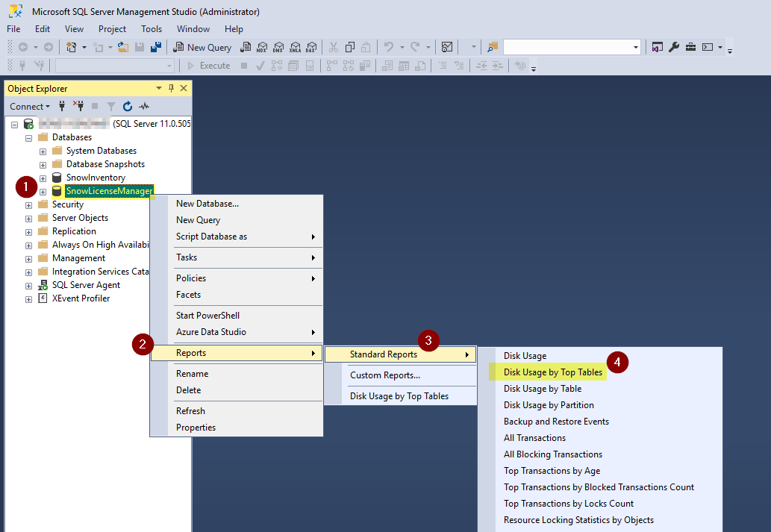Click the Solution Explorer window icon
The width and height of the screenshot is (771, 532).
point(658,47)
